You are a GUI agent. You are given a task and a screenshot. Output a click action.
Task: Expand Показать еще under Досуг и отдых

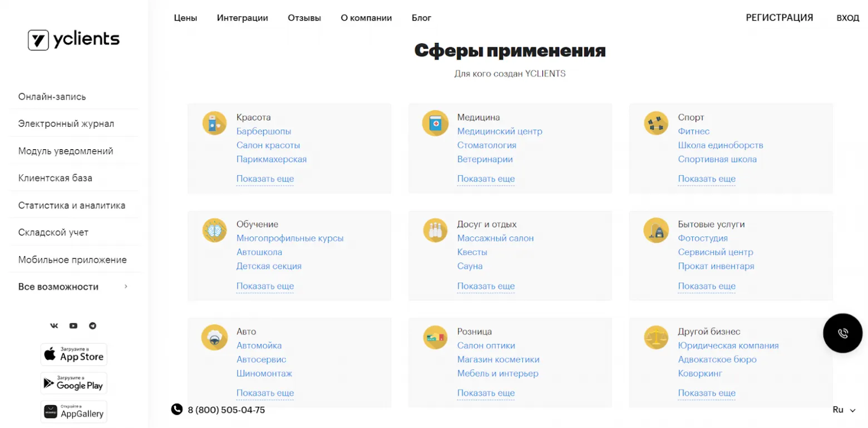[x=486, y=286]
